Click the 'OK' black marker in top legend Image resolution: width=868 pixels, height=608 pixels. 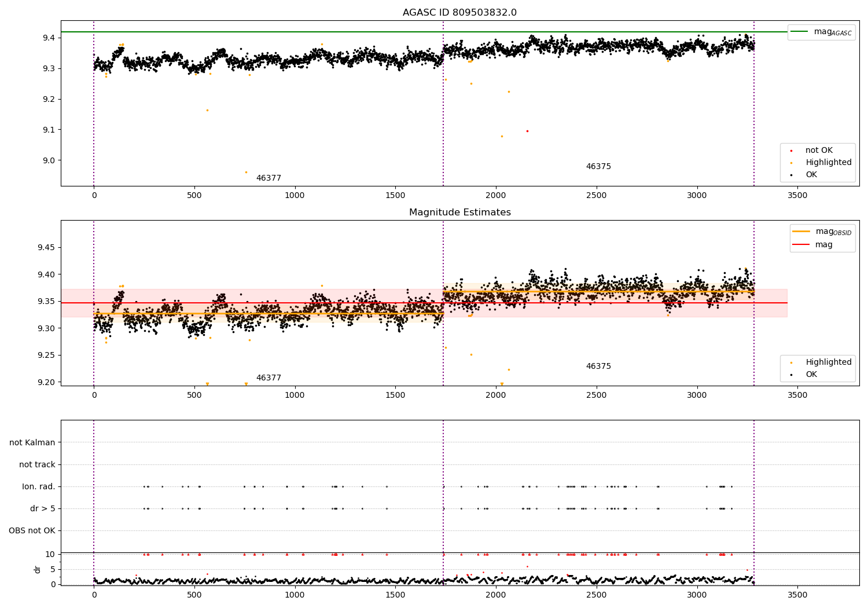coord(791,175)
